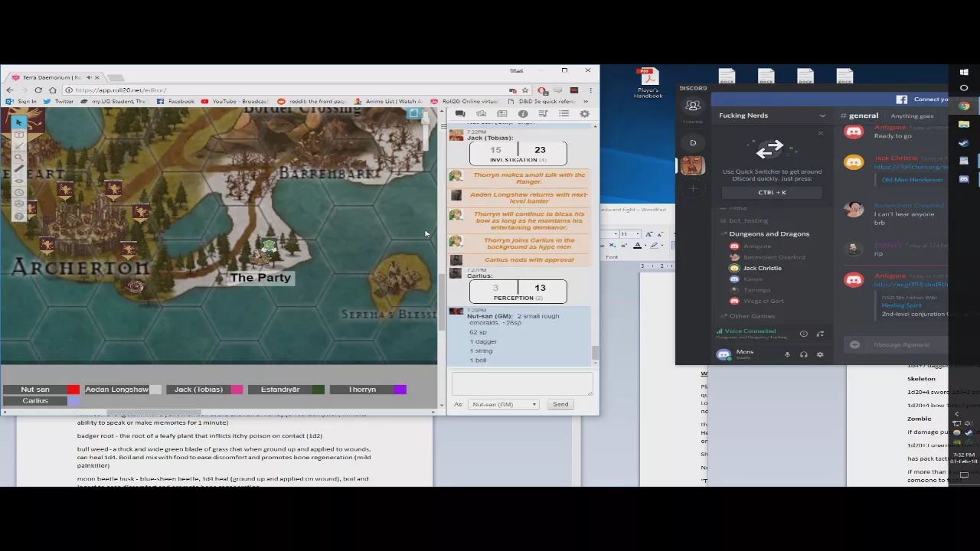980x551 pixels.
Task: Add a server with Discord plus icon
Action: (x=693, y=188)
